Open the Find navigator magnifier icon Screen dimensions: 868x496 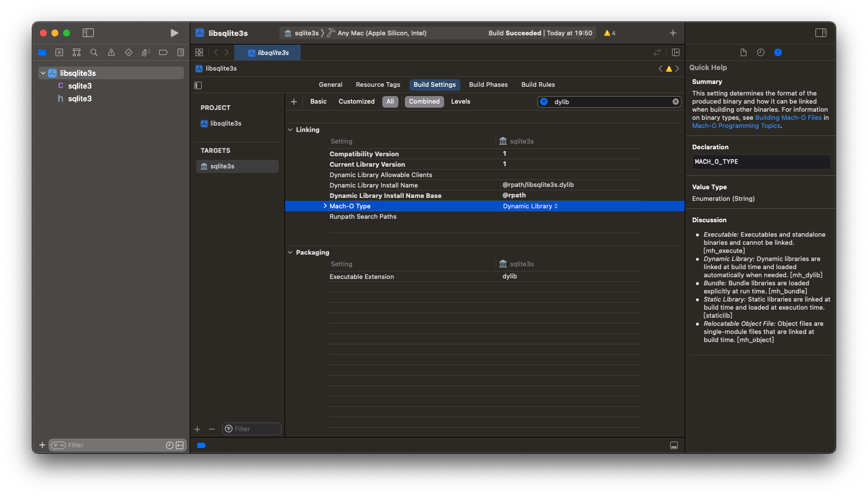click(x=94, y=53)
